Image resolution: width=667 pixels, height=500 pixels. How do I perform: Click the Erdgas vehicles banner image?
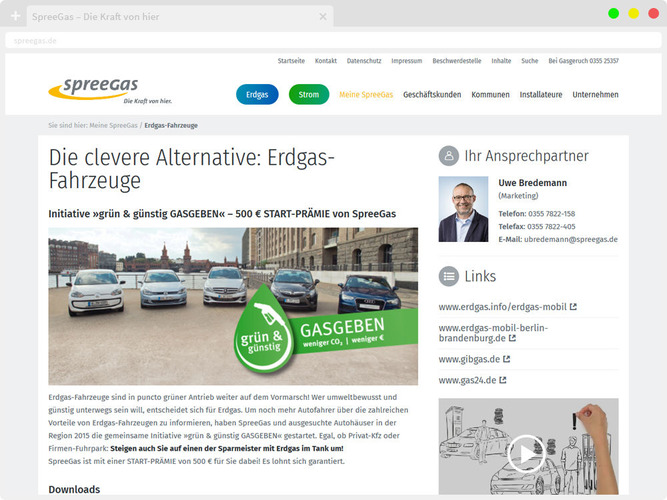coord(233,306)
